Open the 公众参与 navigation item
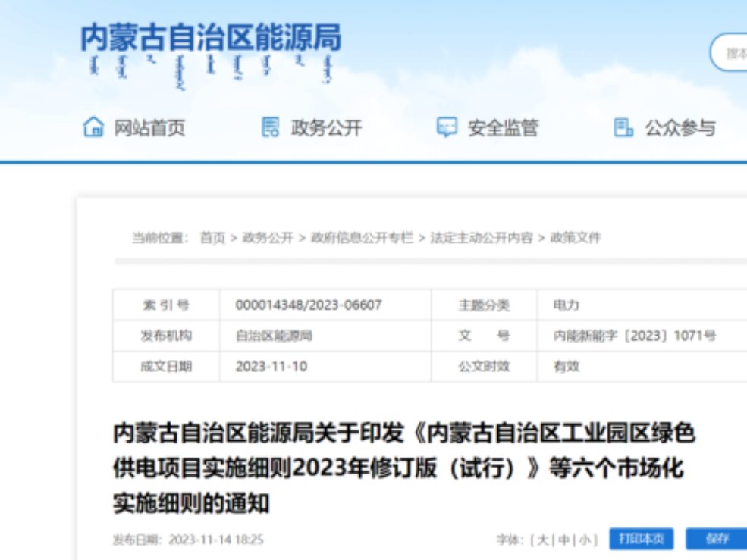 click(x=680, y=127)
